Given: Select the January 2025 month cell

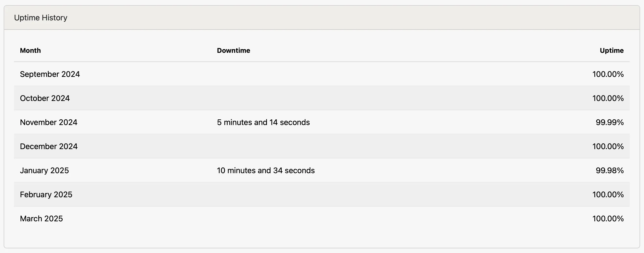Looking at the screenshot, I should (x=44, y=170).
